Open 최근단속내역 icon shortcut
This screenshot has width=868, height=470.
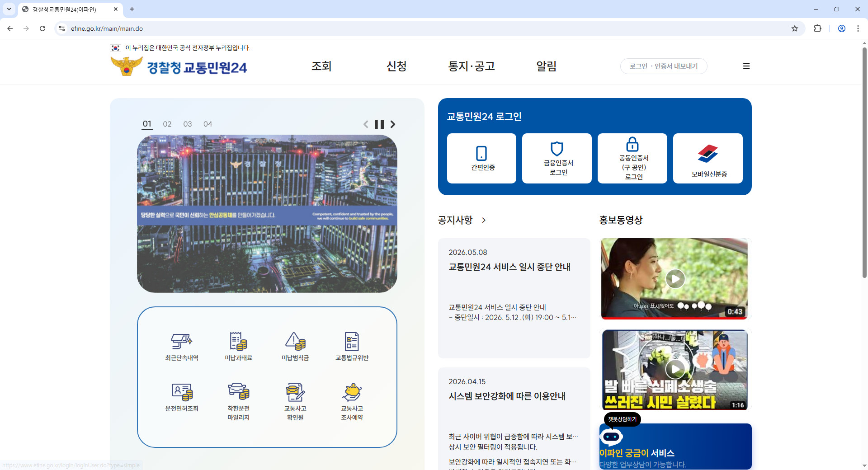coord(182,347)
